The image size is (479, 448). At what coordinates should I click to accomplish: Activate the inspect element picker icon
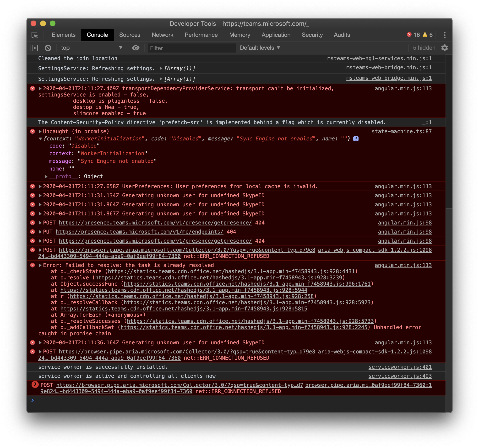(35, 35)
